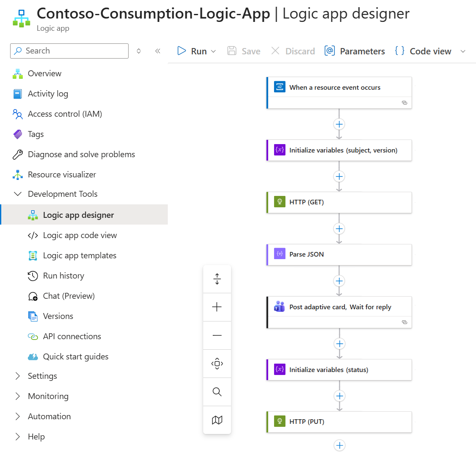This screenshot has height=458, width=476.
Task: Open the designer search magnifier tool
Action: pos(217,392)
